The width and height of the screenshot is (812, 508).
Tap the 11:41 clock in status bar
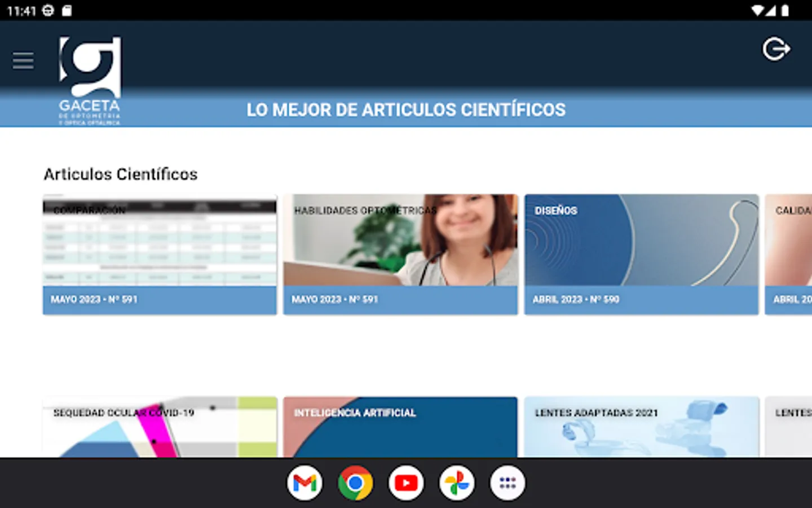coord(21,11)
